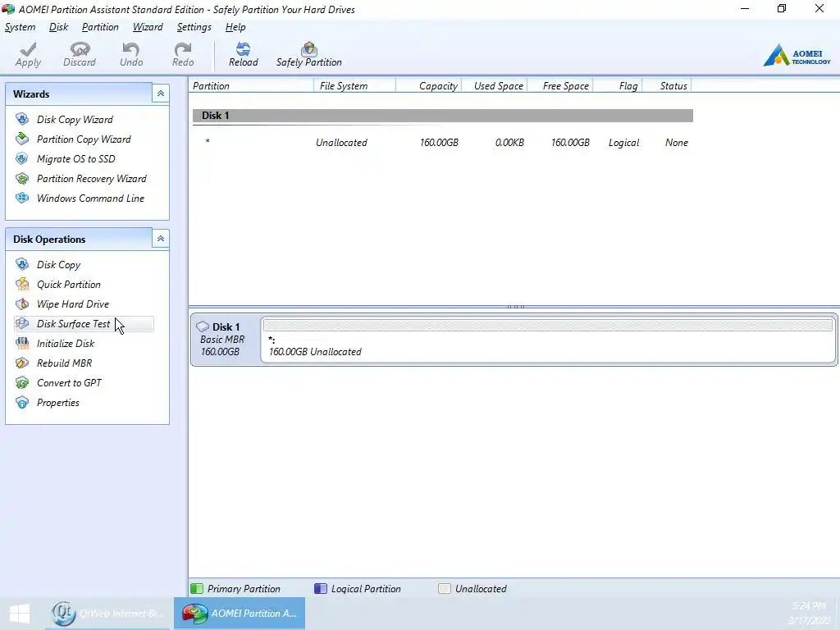Click the Windows Command Line icon

pyautogui.click(x=22, y=199)
